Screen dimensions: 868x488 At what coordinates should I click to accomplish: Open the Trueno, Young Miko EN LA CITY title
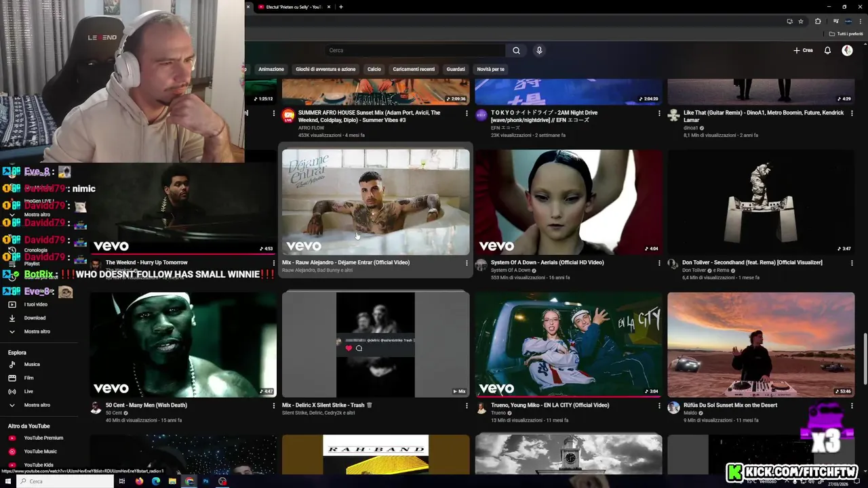tap(550, 405)
